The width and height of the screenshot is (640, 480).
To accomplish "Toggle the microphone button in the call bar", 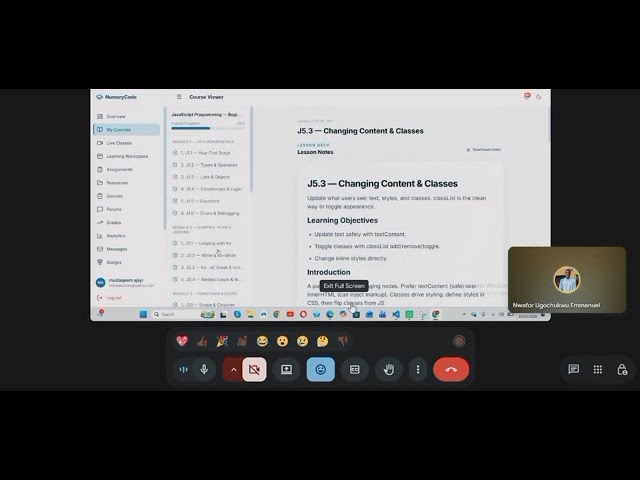I will pos(204,369).
